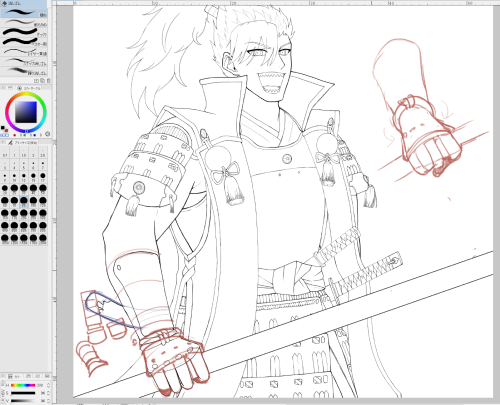500x405 pixels.
Task: Choose brush size 0.7
Action: 5,153
